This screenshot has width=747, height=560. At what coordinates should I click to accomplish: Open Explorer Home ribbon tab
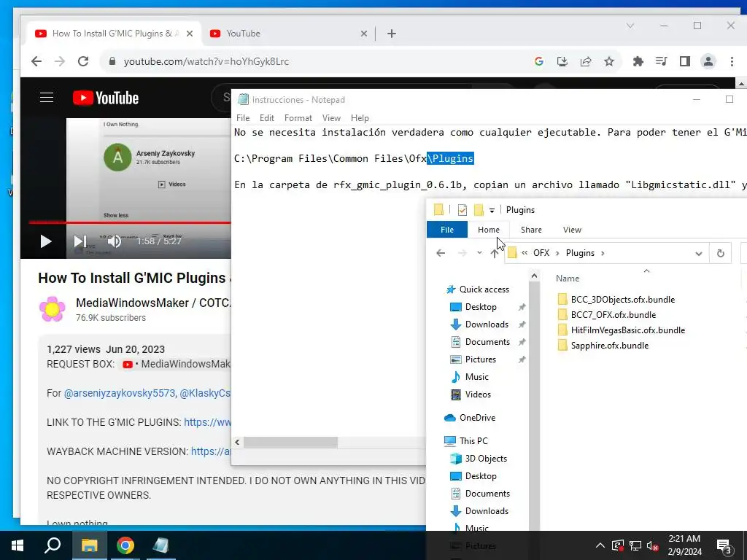point(488,230)
